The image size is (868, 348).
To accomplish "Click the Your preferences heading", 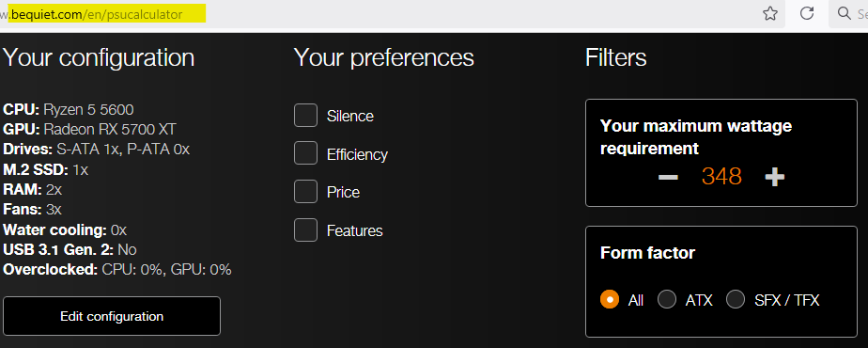I will point(383,57).
